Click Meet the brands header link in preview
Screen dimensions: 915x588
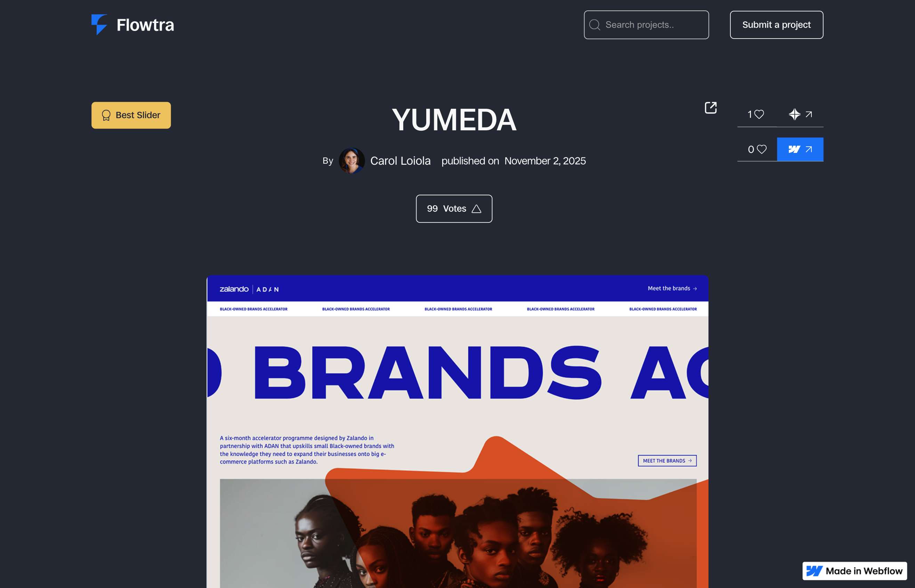(672, 288)
